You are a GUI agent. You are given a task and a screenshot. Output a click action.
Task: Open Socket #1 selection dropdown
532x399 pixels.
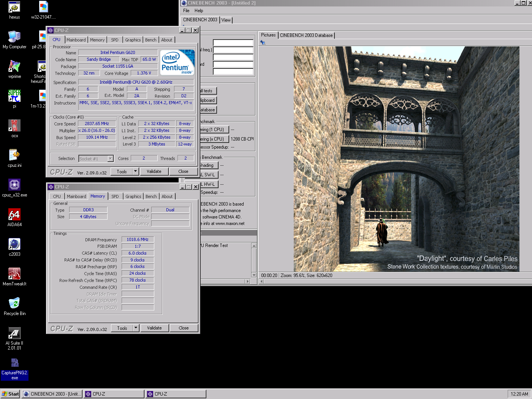pos(110,159)
